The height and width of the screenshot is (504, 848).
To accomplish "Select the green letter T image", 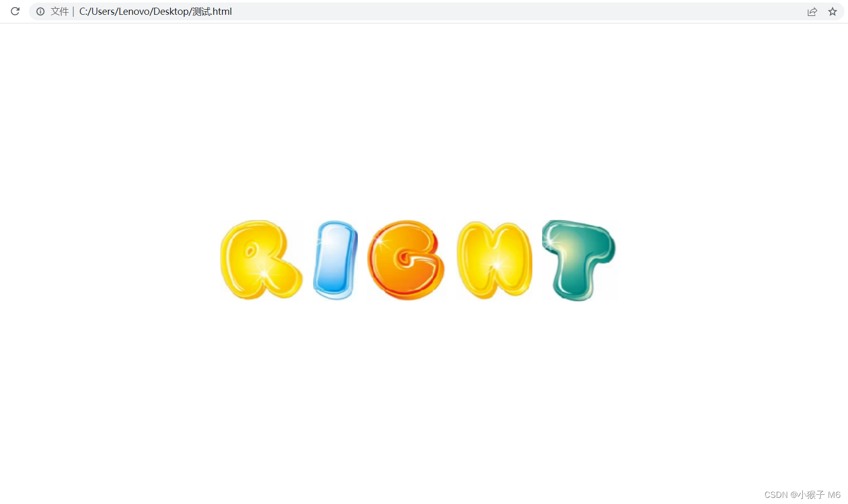I will tap(579, 260).
